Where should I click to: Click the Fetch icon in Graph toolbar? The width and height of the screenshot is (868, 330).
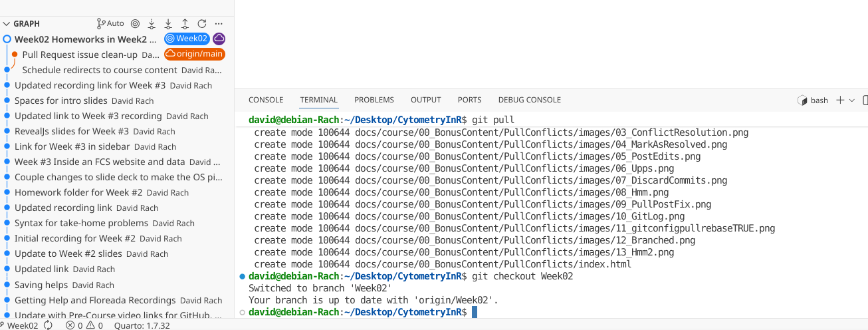click(152, 23)
